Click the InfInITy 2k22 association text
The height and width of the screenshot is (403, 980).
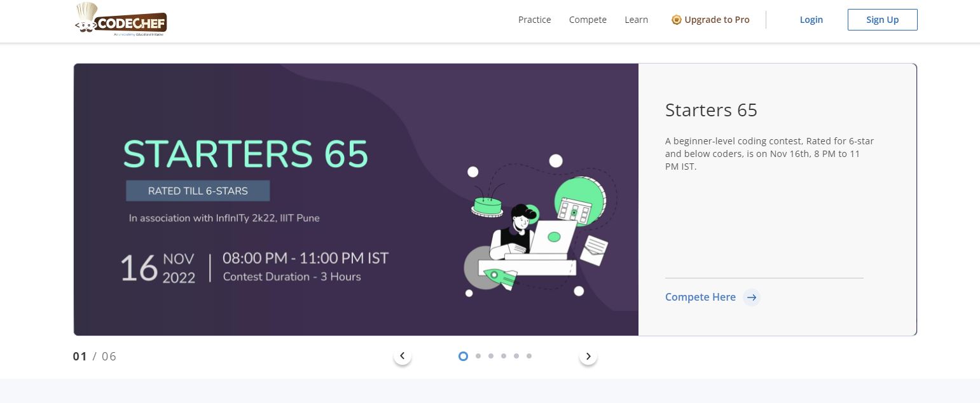pyautogui.click(x=224, y=218)
